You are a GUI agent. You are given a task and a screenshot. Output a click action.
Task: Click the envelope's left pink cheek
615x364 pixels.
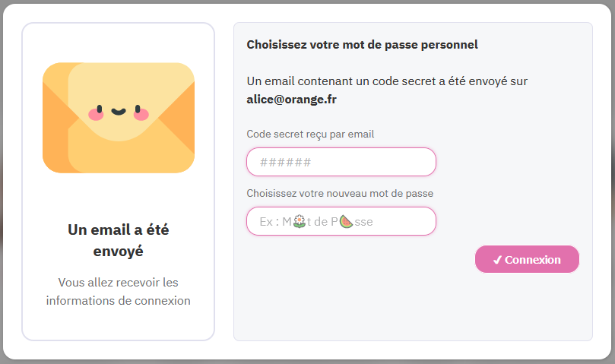pyautogui.click(x=96, y=115)
